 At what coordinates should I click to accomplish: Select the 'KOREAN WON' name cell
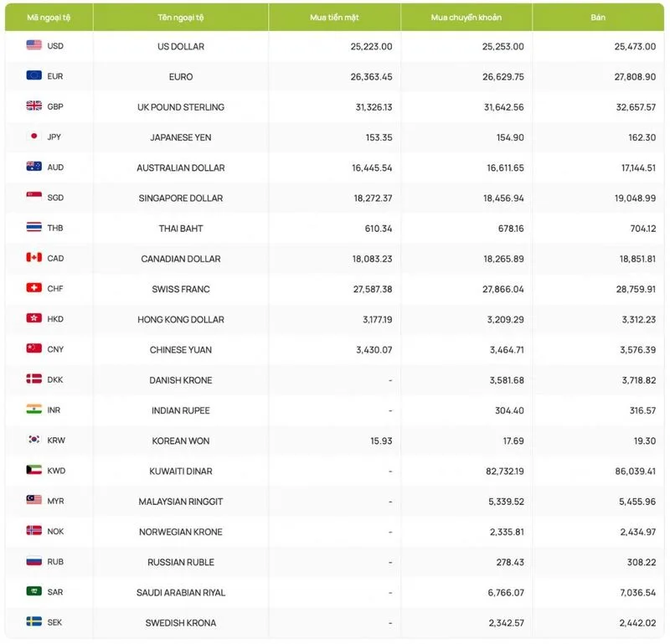181,441
